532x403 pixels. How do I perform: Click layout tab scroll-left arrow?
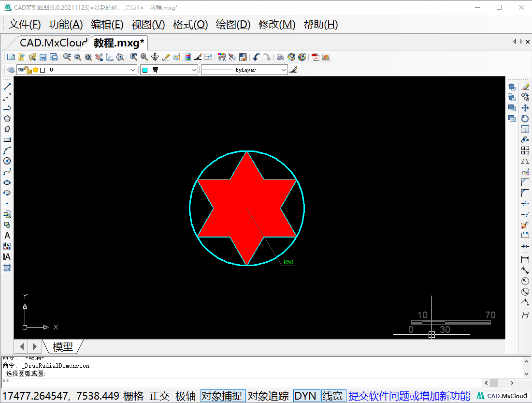point(22,346)
